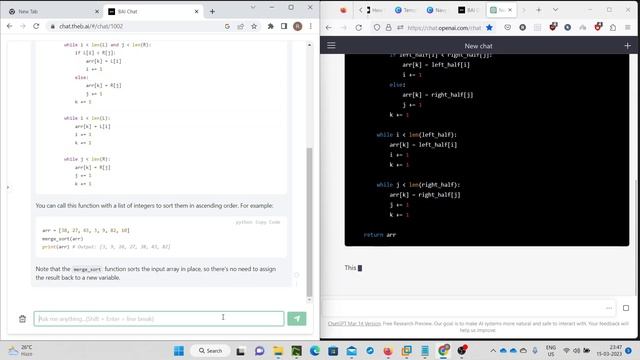Open Windows Start menu

pyautogui.click(x=179, y=351)
